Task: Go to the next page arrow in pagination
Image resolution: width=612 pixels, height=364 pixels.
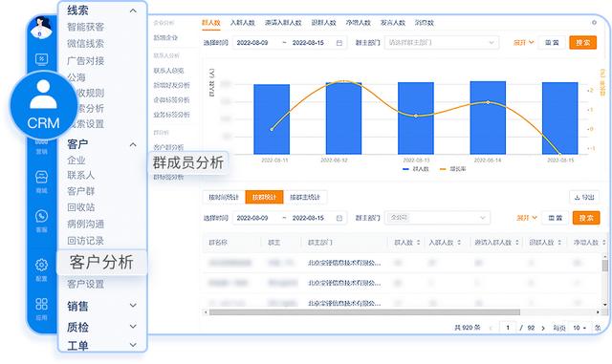Action: 543,328
